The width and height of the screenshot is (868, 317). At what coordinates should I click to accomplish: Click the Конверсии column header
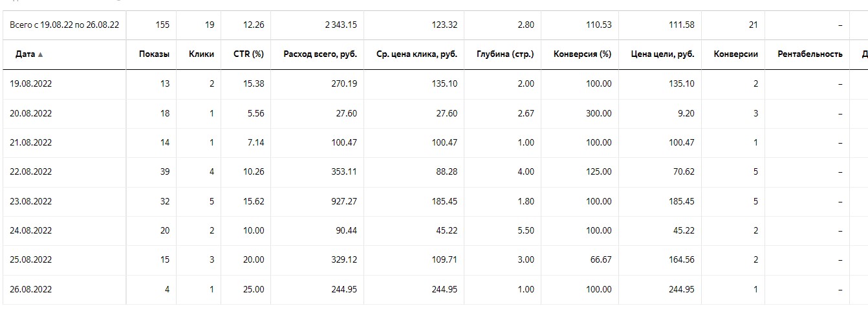(735, 54)
